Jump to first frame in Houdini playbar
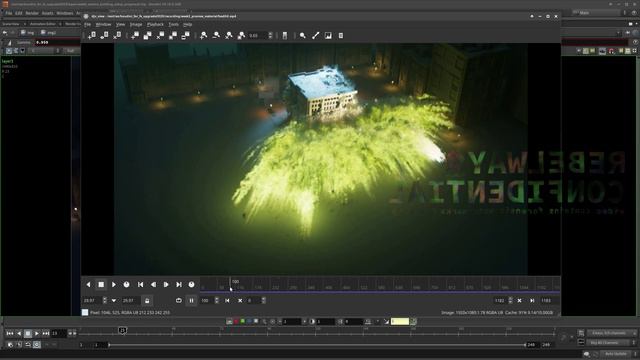Image resolution: width=640 pixels, height=360 pixels. pyautogui.click(x=10, y=333)
